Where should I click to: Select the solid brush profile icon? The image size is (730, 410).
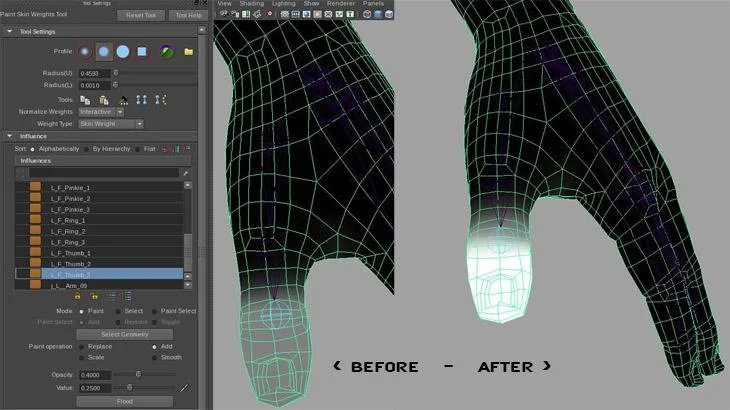(x=123, y=52)
